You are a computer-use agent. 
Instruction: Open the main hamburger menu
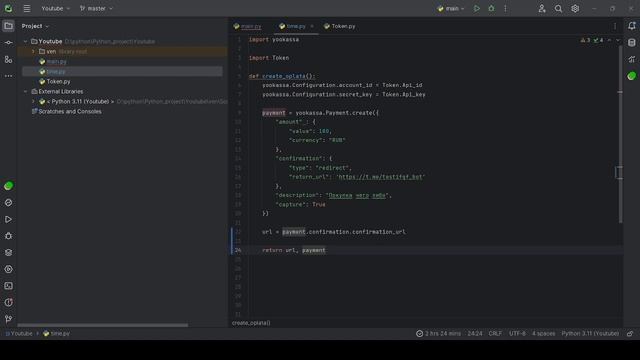pyautogui.click(x=27, y=8)
